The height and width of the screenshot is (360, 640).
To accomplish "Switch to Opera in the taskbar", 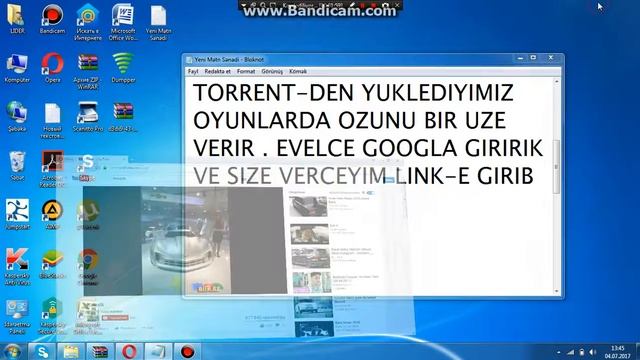I will (129, 351).
